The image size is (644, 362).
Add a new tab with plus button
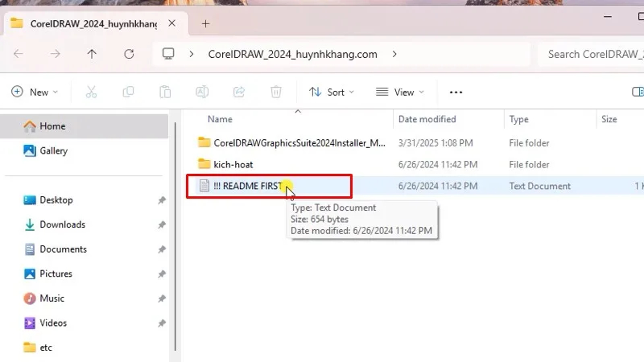pos(205,23)
